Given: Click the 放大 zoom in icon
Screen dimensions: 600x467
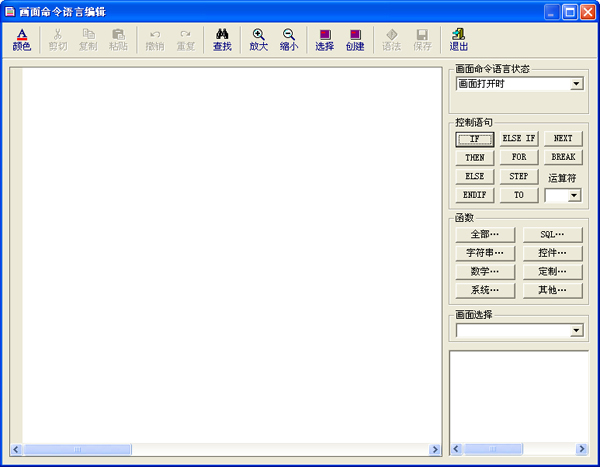Looking at the screenshot, I should [259, 40].
